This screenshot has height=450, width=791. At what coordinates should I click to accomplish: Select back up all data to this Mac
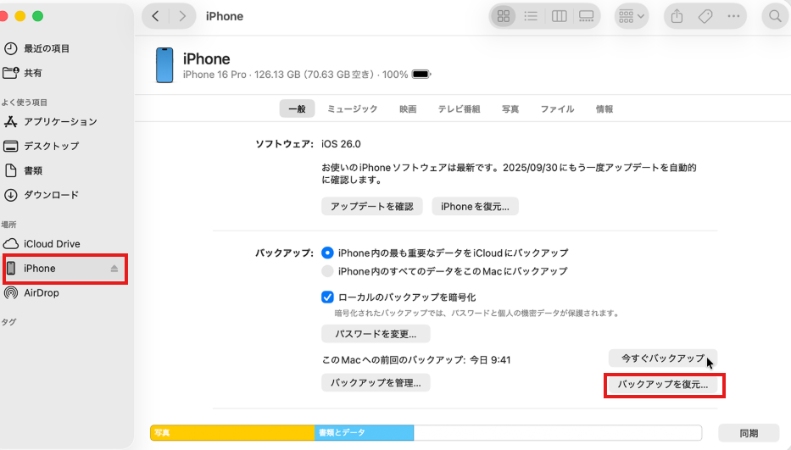point(327,271)
